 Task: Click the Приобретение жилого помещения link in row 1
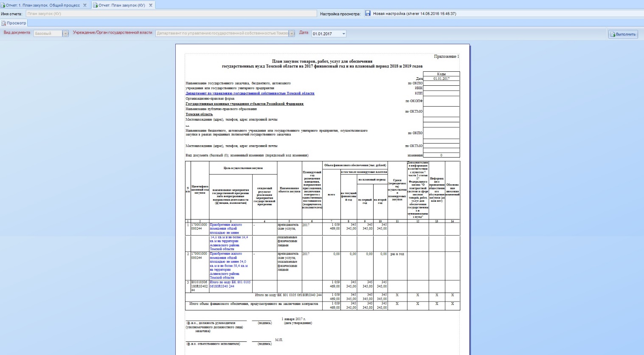coord(226,228)
